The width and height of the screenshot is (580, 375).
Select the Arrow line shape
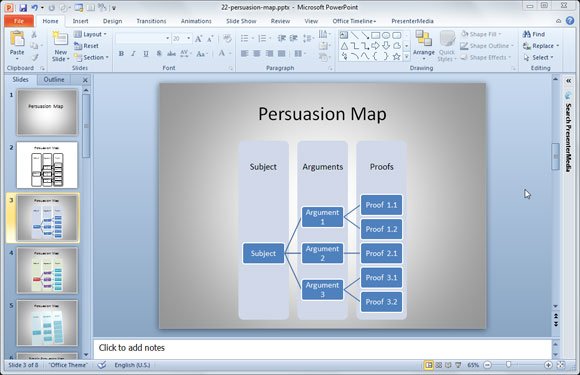point(365,36)
